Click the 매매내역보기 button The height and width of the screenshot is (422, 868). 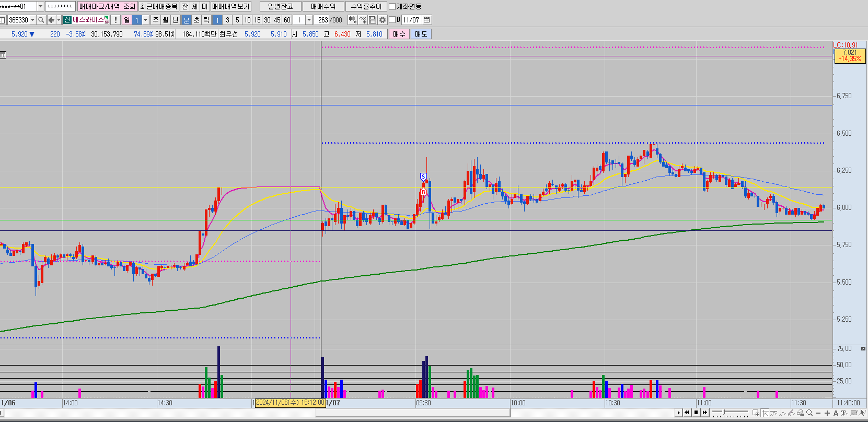[x=231, y=6]
